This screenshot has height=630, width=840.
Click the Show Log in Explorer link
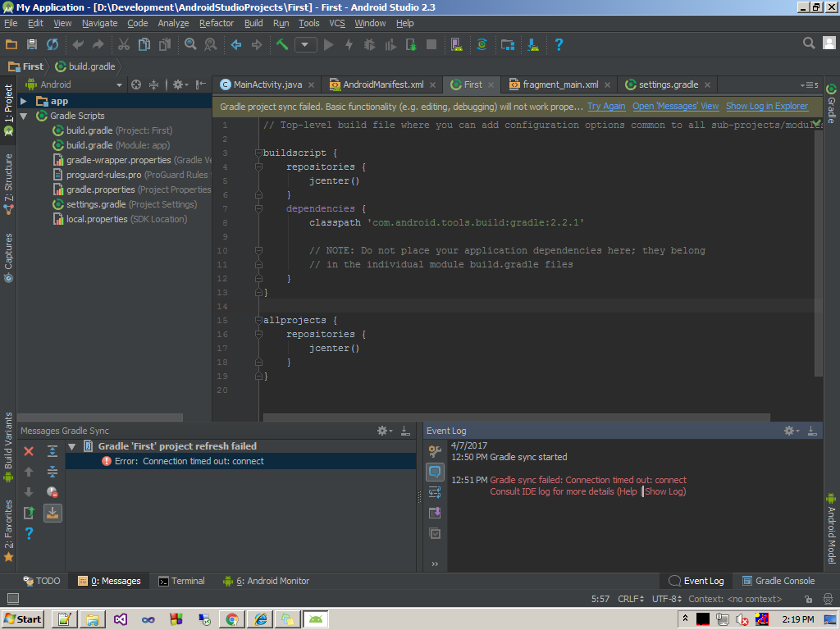coord(766,106)
